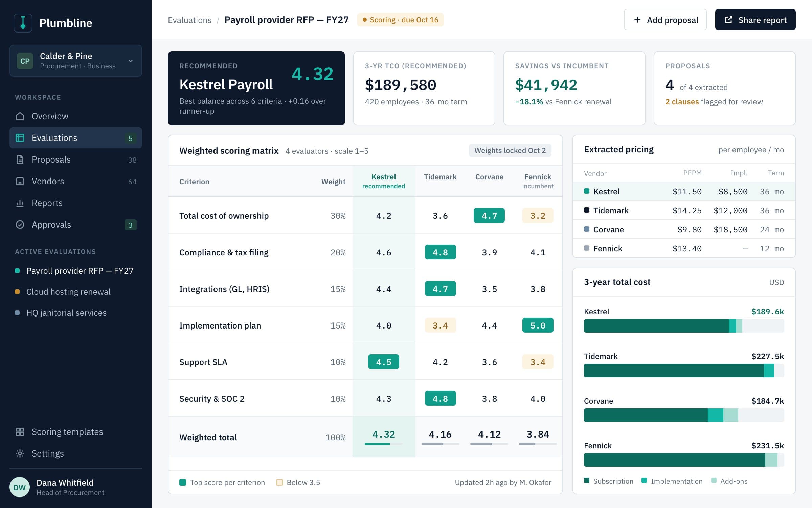This screenshot has width=812, height=508.
Task: Click the Kestrel 4.32 weighted total bar
Action: [x=384, y=444]
